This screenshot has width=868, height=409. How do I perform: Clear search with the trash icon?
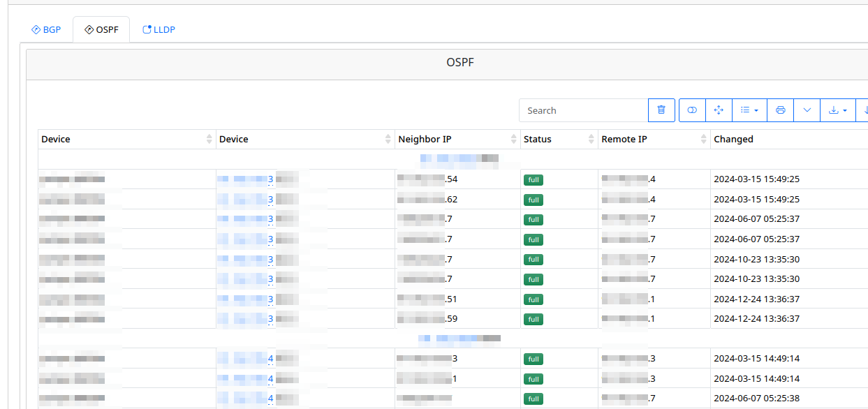[661, 110]
